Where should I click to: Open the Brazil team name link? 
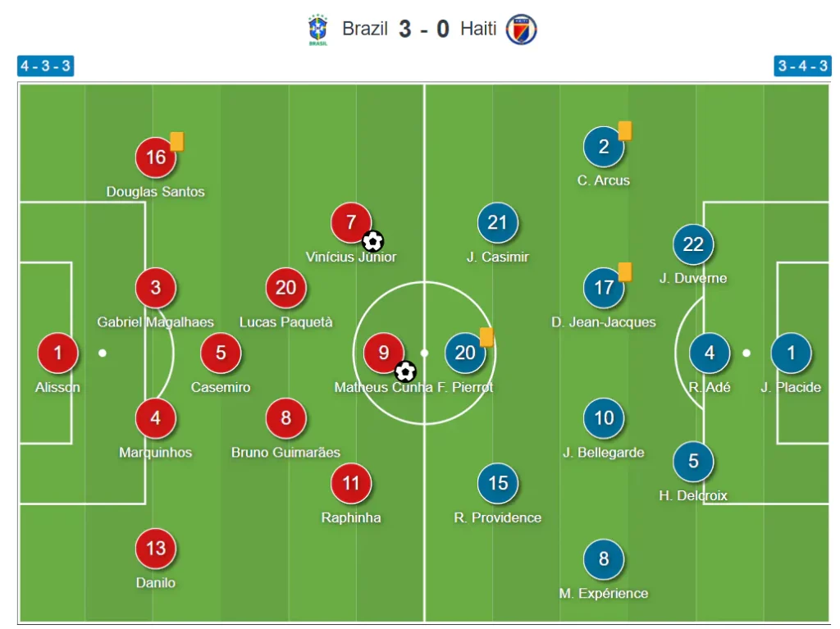point(365,29)
